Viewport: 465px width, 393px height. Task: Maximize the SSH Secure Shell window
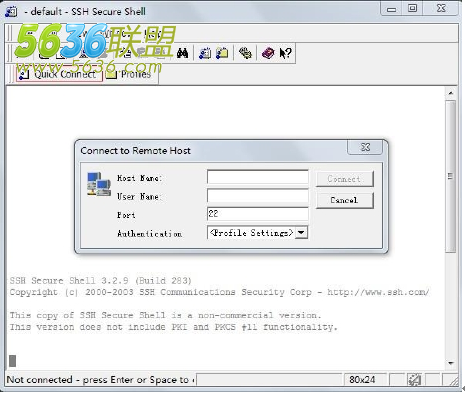click(413, 8)
